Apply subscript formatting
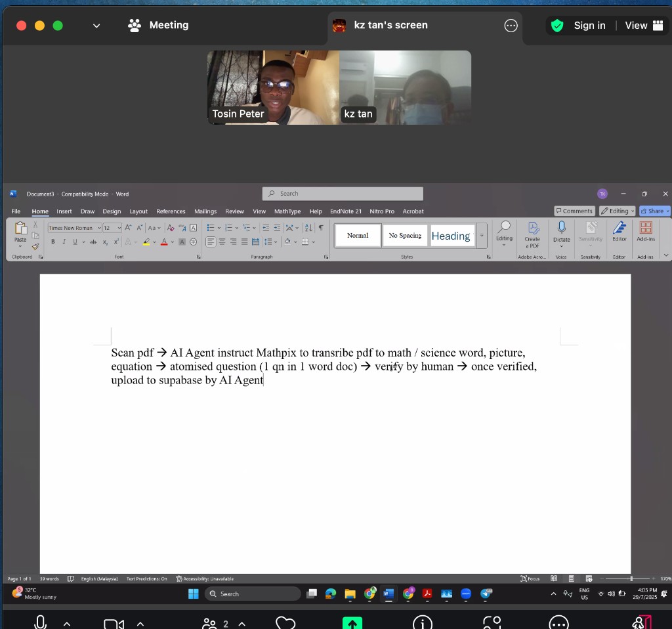672x629 pixels. (105, 242)
